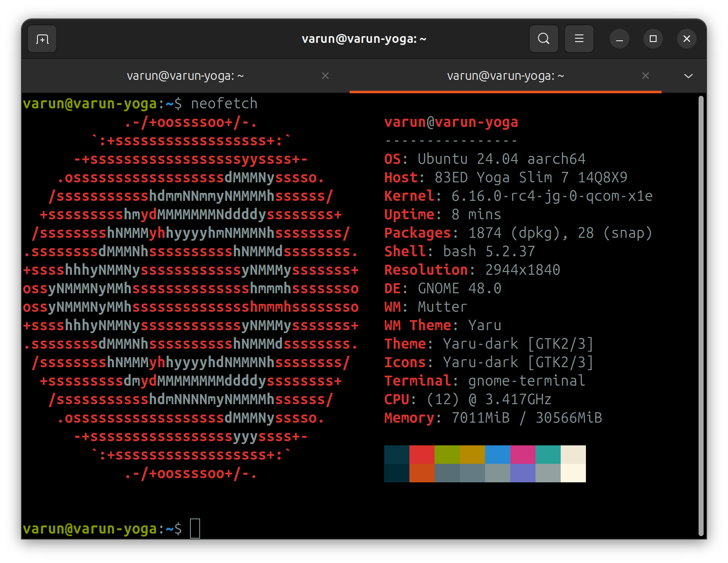Screen dimensions: 728x563
Task: Open a new terminal tab
Action: click(42, 39)
